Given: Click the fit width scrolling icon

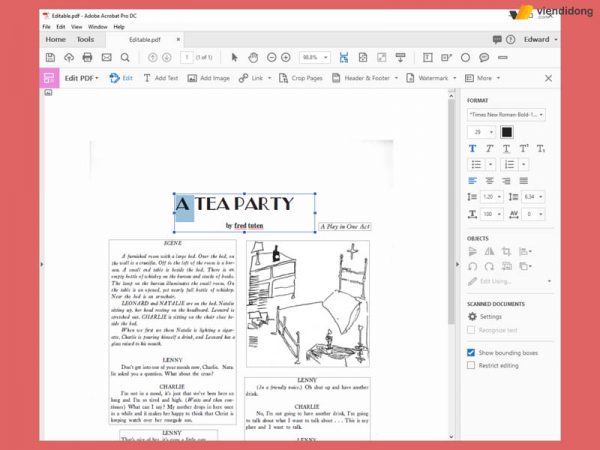Looking at the screenshot, I should 344,58.
